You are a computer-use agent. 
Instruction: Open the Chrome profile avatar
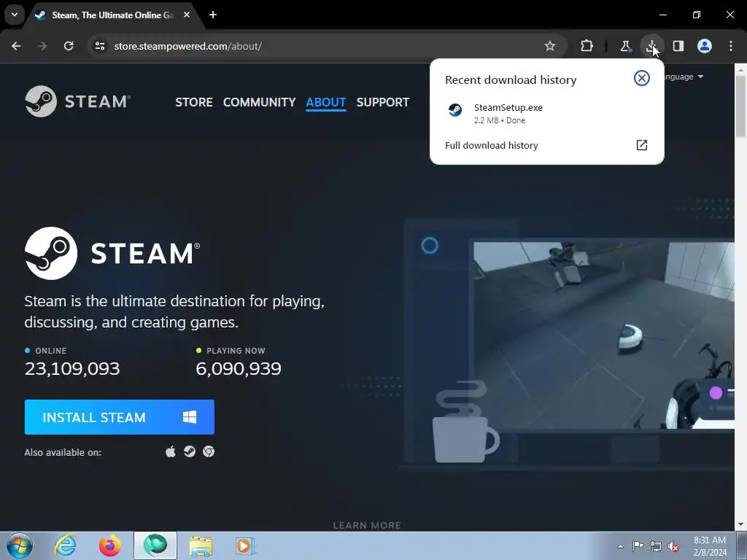coord(705,46)
